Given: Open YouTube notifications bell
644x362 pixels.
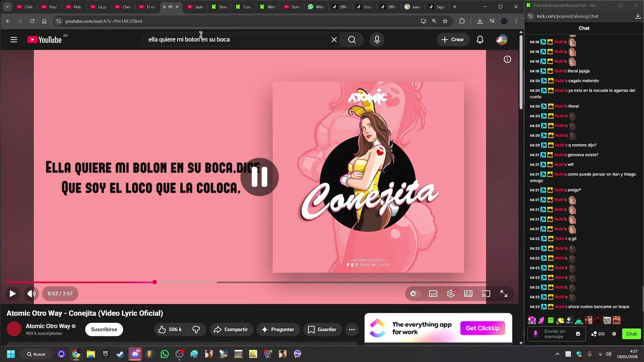Looking at the screenshot, I should (480, 40).
